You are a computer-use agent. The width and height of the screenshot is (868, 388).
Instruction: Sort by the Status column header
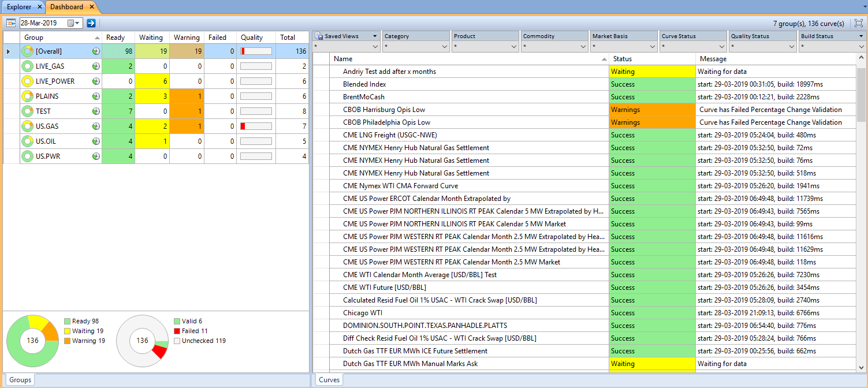point(651,59)
